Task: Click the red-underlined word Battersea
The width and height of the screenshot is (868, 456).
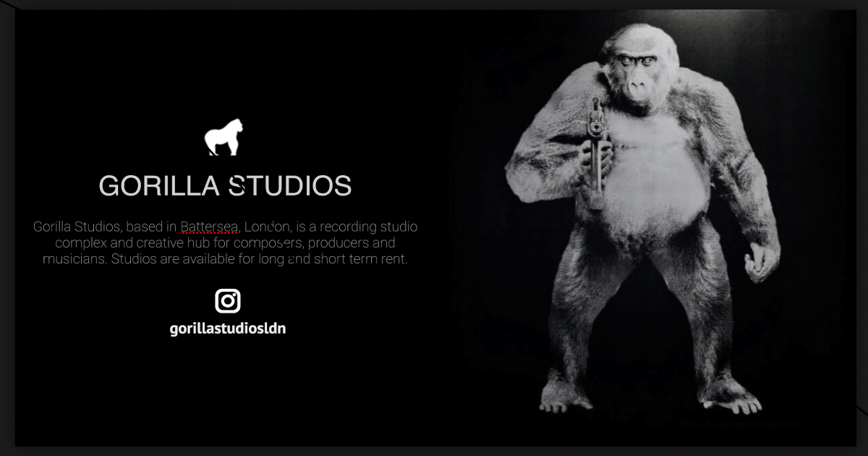Action: tap(210, 227)
